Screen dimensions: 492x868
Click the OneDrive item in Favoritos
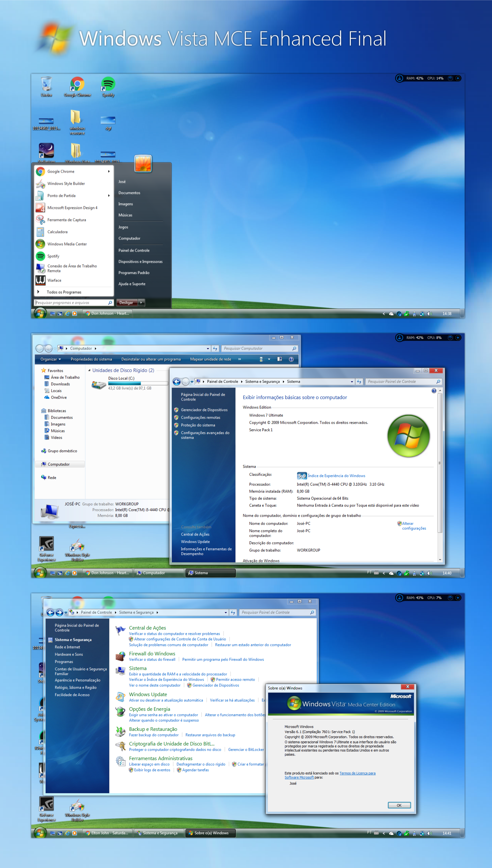click(55, 398)
